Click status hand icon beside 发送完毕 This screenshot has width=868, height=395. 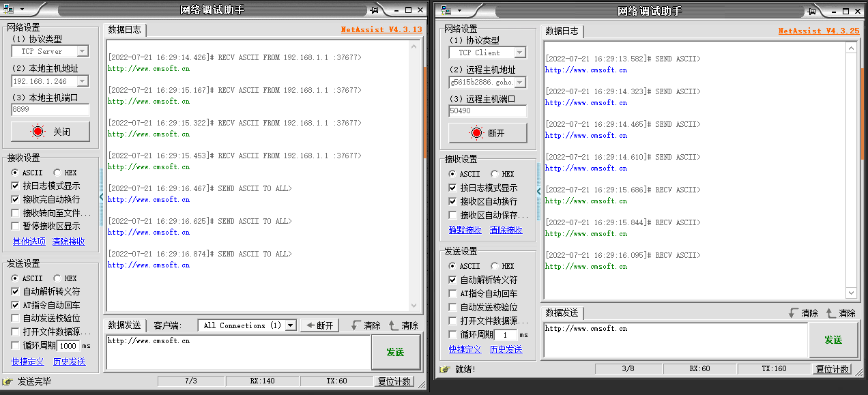tap(8, 381)
